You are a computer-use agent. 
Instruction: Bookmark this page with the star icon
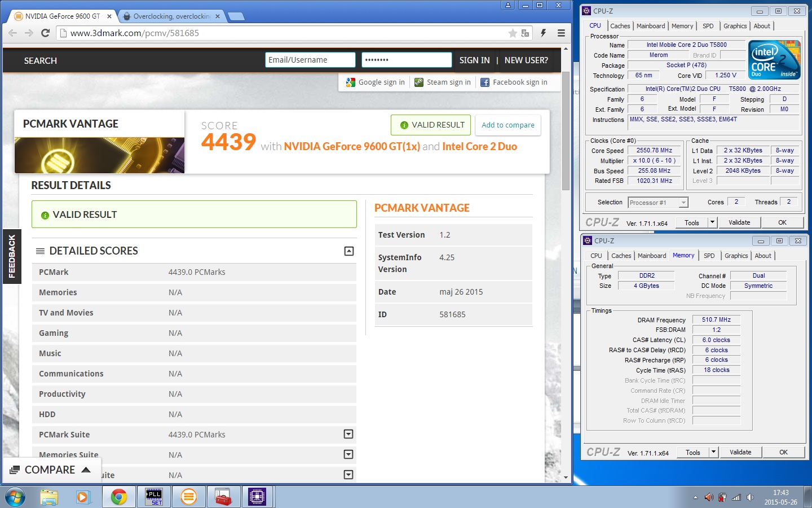tap(513, 33)
